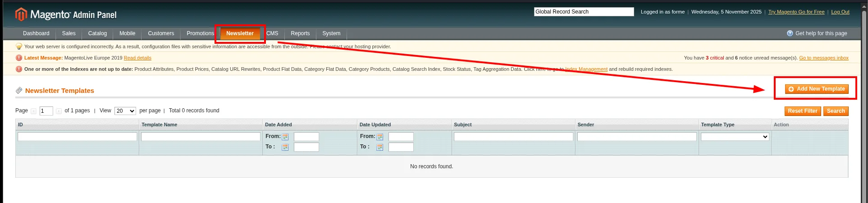Open the Catalog menu

pos(97,33)
